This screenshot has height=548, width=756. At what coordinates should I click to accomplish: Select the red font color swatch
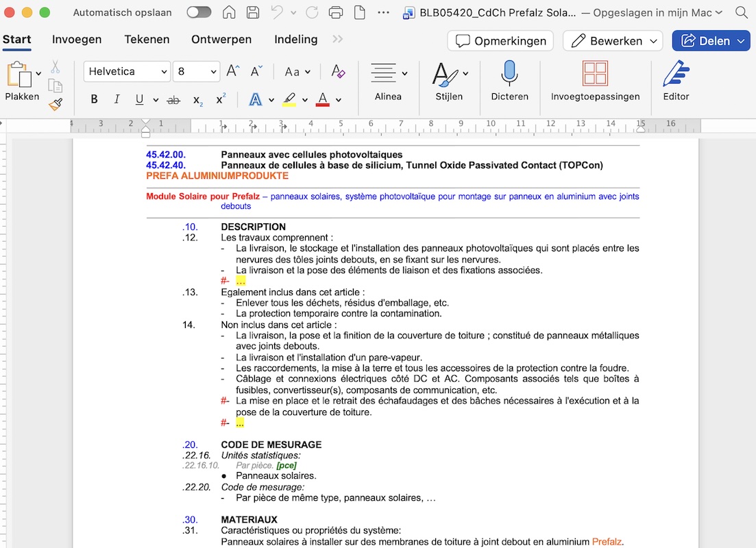[322, 99]
